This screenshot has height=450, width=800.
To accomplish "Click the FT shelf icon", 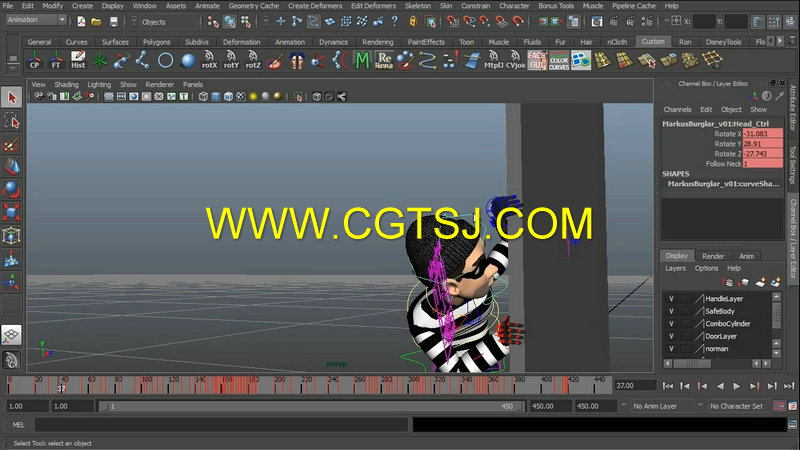I will pyautogui.click(x=56, y=60).
